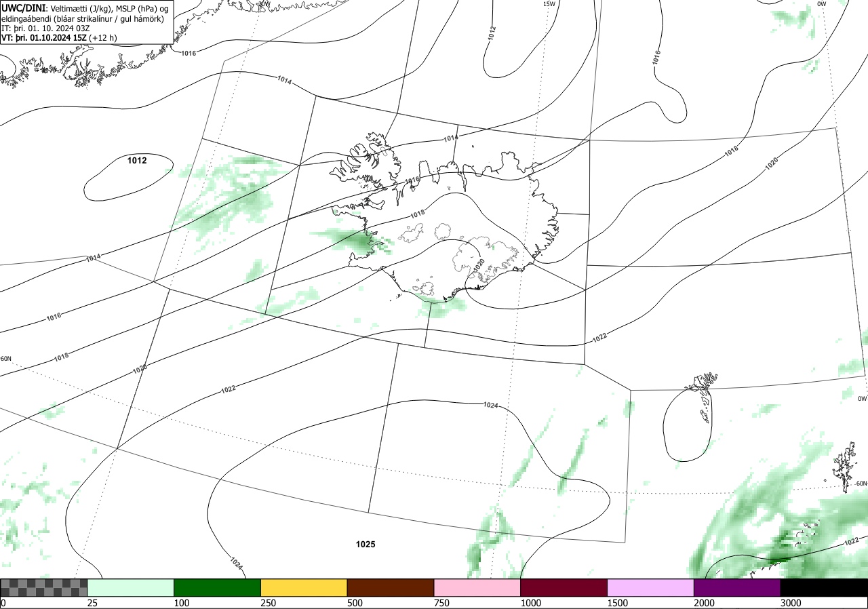Image resolution: width=868 pixels, height=609 pixels.
Task: Select the black above-3000 legend swatch
Action: click(824, 587)
